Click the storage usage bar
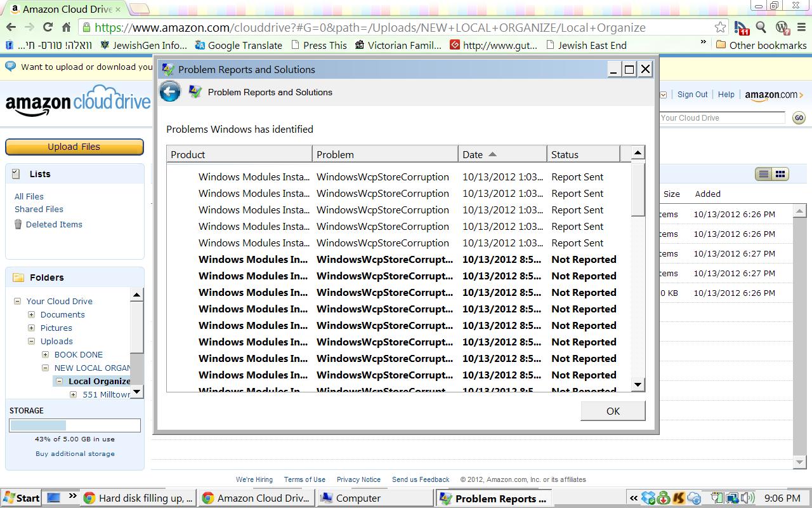The width and height of the screenshot is (812, 508). (x=75, y=425)
